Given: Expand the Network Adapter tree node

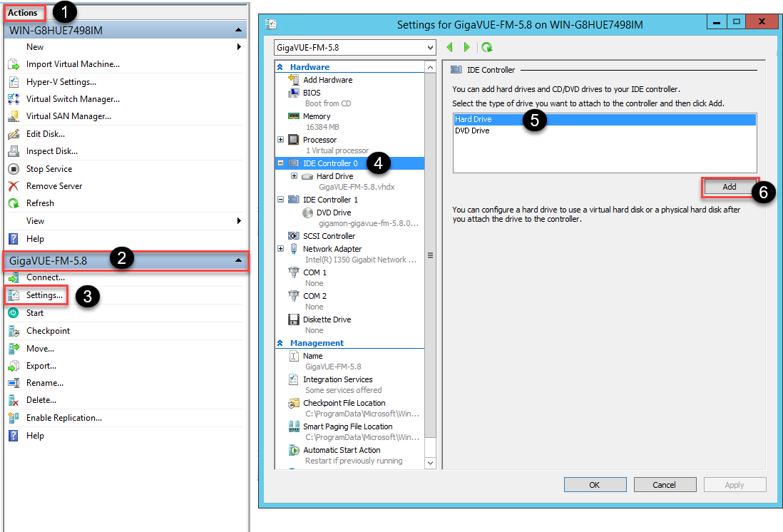Looking at the screenshot, I should pos(281,249).
